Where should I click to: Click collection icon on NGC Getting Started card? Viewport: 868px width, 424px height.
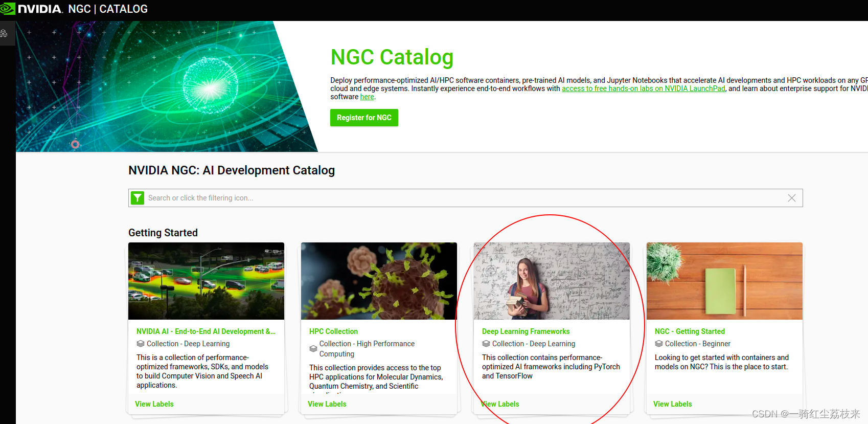point(659,344)
